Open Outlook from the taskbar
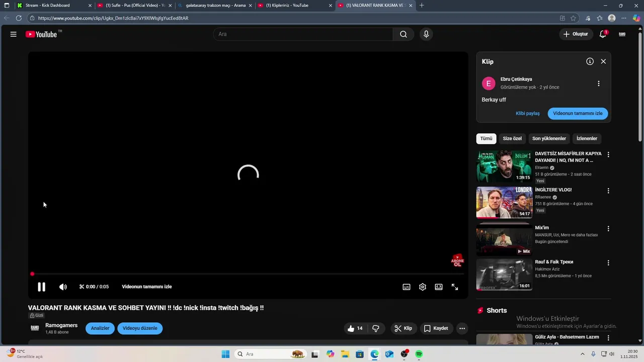This screenshot has width=644, height=362. coord(389,354)
